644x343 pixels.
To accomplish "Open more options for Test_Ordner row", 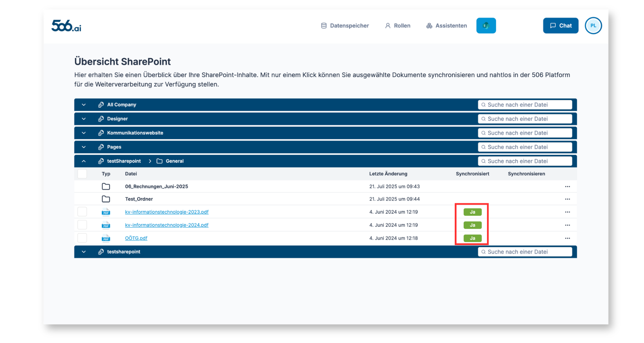I will click(567, 199).
